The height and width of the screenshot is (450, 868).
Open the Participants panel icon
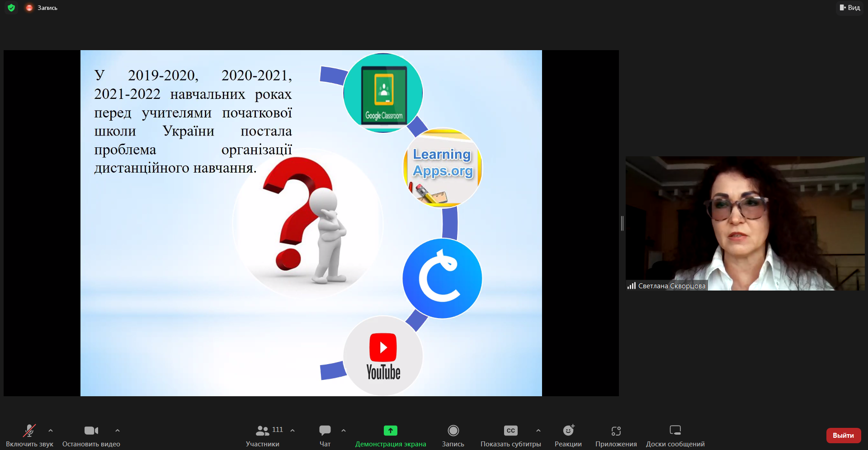click(x=263, y=431)
